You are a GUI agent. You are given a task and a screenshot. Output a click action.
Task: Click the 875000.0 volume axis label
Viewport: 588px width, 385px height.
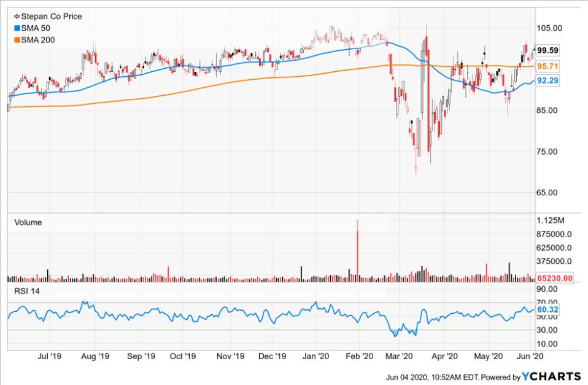(x=554, y=234)
